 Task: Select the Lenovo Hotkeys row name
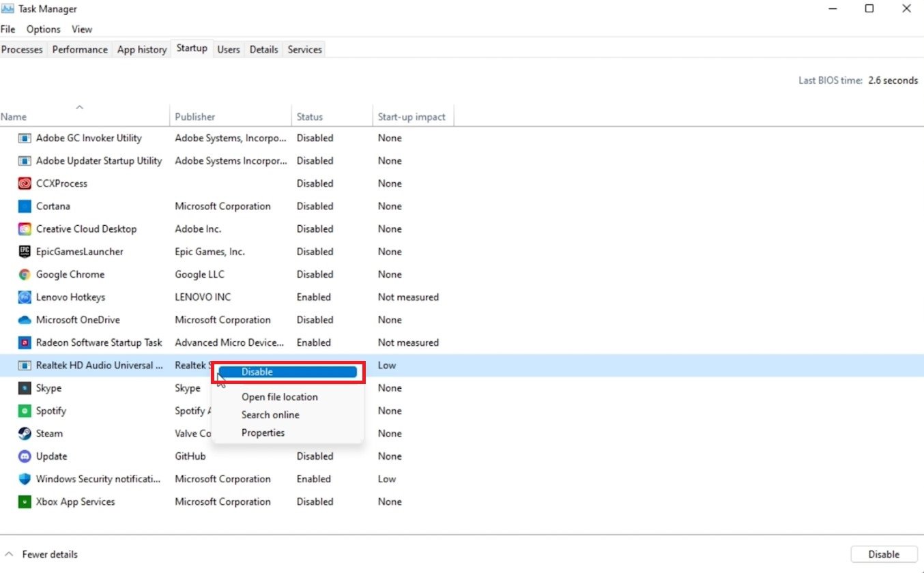point(70,297)
